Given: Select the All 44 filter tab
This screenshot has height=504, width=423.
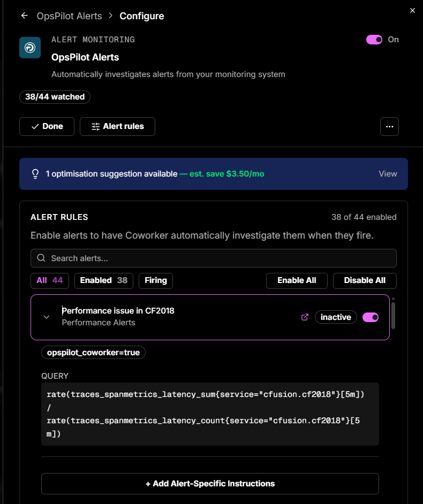Looking at the screenshot, I should (x=50, y=280).
